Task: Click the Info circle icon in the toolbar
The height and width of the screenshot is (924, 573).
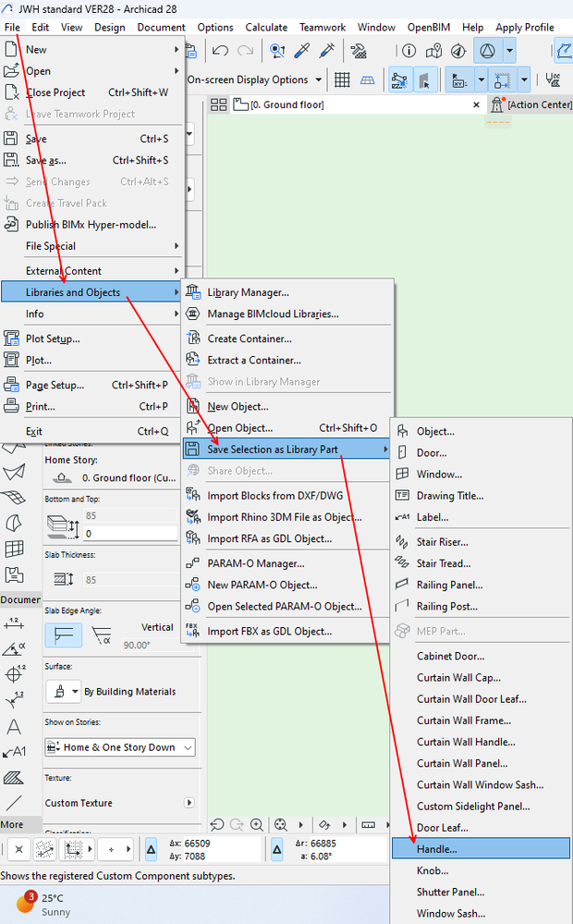Action: 408,51
